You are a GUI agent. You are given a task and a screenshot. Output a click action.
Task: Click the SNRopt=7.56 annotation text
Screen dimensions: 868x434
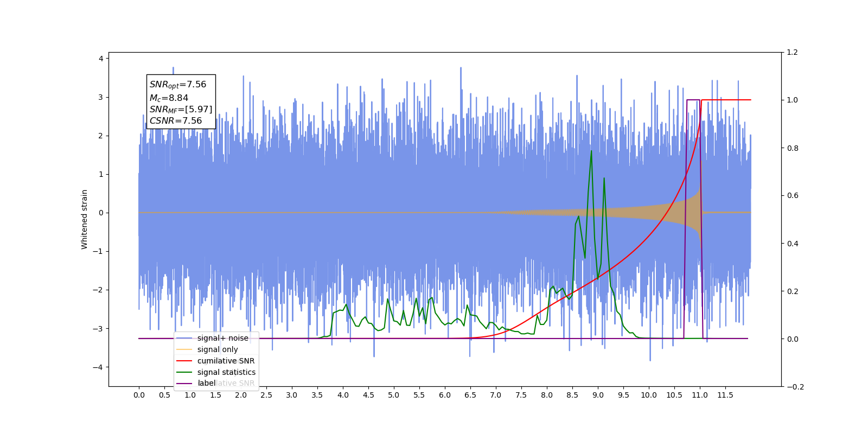[178, 85]
